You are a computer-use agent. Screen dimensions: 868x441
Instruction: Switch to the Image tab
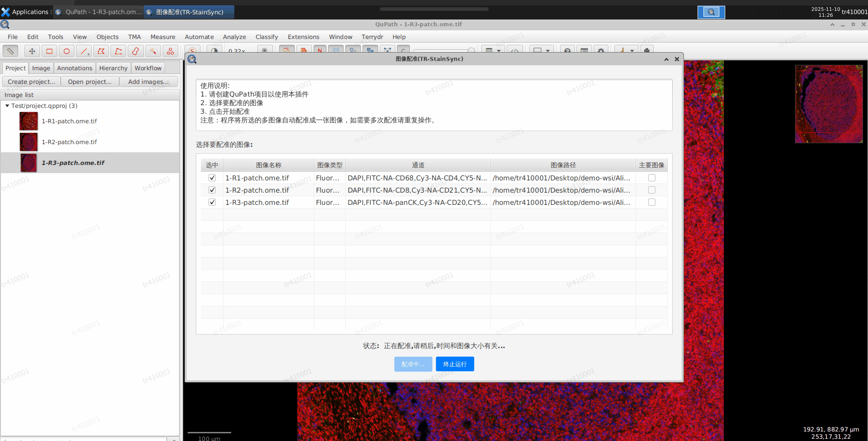pos(41,68)
